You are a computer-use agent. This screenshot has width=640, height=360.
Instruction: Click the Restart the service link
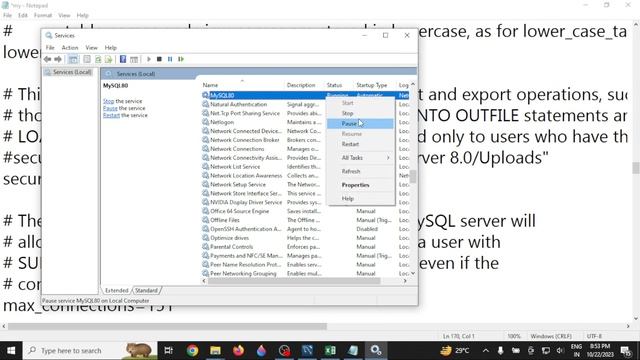(x=111, y=115)
